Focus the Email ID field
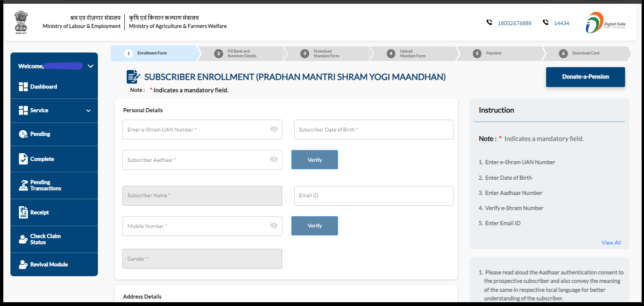The image size is (644, 306). (x=374, y=196)
